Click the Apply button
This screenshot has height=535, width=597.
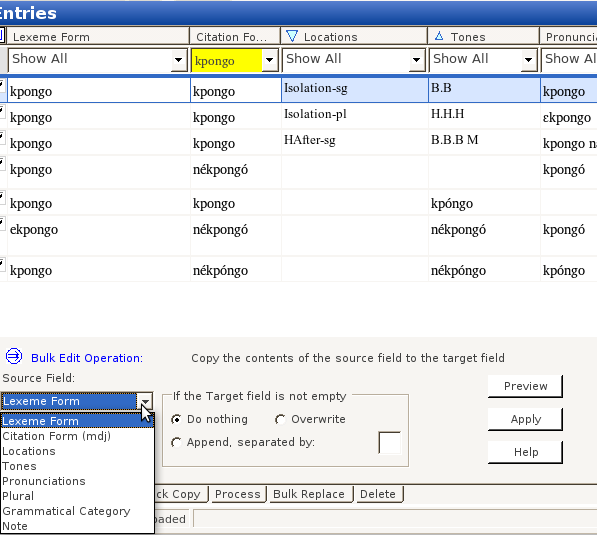[525, 419]
